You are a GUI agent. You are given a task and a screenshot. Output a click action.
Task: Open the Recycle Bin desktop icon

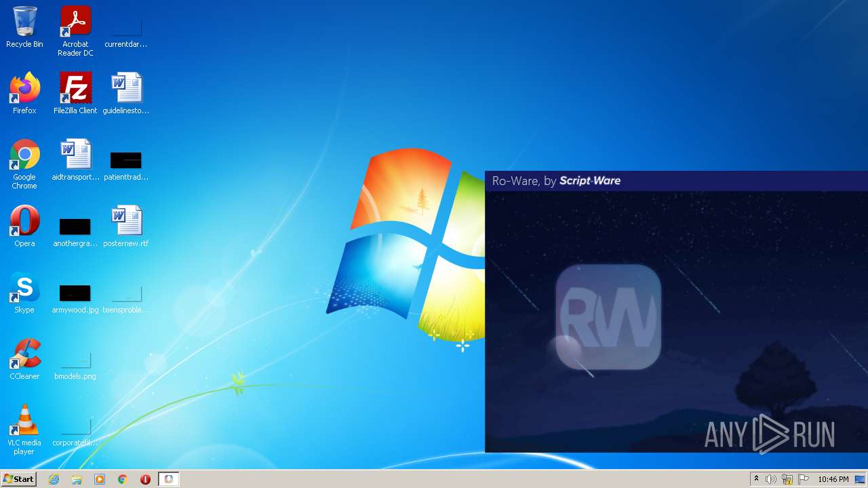coord(24,27)
